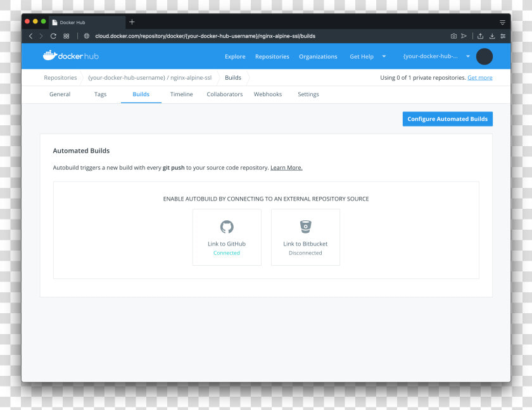Screen dimensions: 532x410
Task: Click the address bar URL
Action: click(x=205, y=36)
